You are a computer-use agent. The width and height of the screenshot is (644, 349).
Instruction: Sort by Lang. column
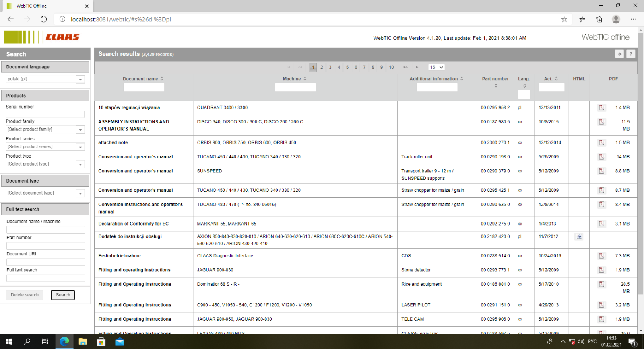[524, 86]
